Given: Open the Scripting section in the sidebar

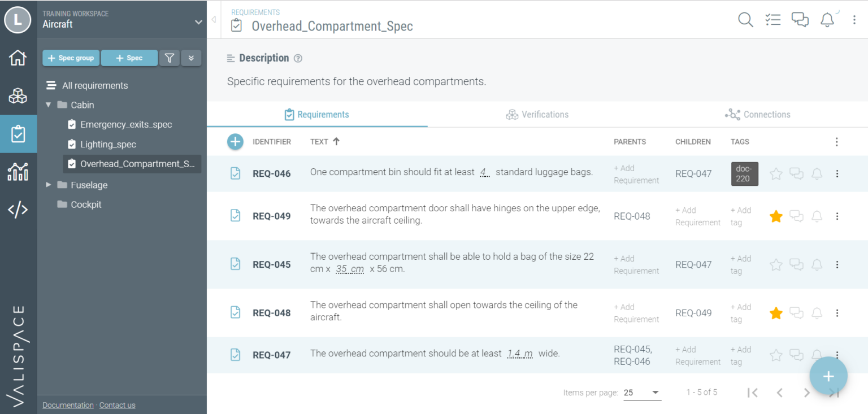Looking at the screenshot, I should click(18, 210).
